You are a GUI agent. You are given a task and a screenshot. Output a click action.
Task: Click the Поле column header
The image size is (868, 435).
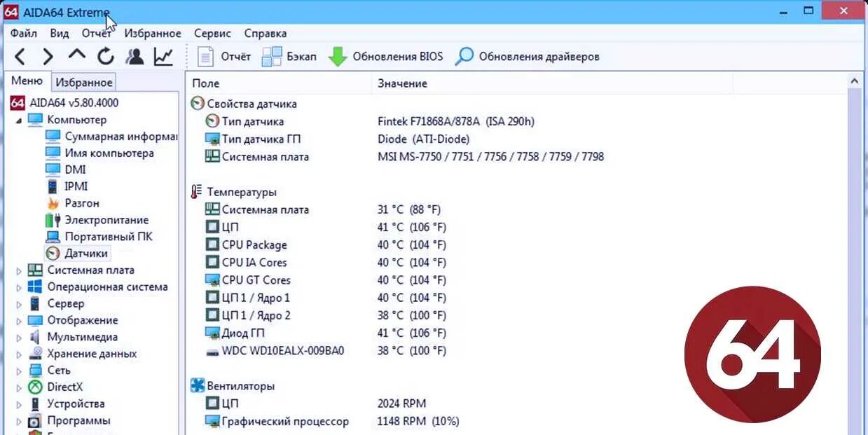(x=279, y=83)
